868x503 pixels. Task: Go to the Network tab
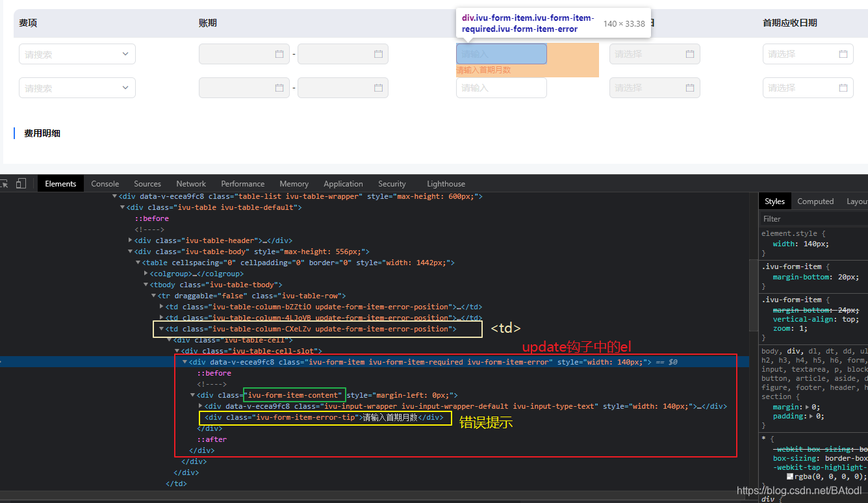pos(191,184)
